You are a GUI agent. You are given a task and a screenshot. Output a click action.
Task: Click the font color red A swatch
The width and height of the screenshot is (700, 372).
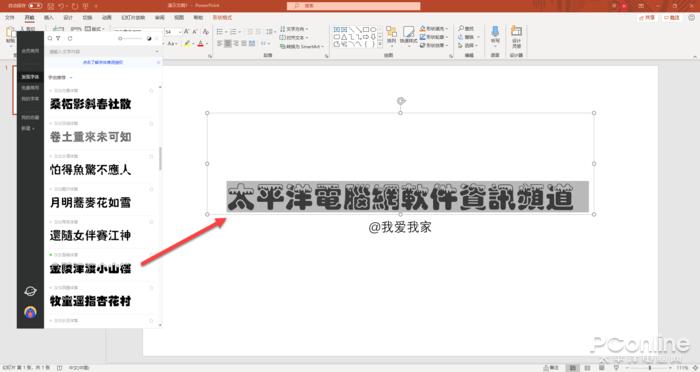tap(200, 44)
